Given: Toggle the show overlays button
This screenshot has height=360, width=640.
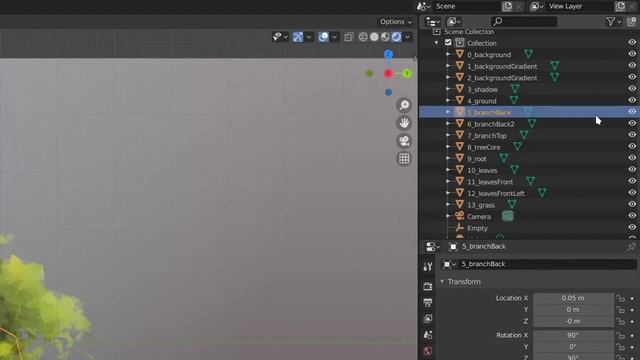Looking at the screenshot, I should pyautogui.click(x=323, y=37).
